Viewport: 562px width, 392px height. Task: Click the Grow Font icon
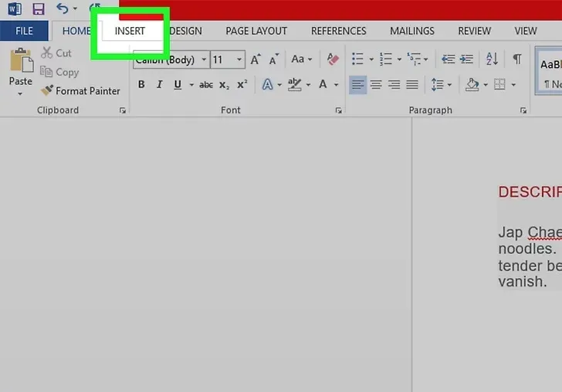click(x=256, y=59)
